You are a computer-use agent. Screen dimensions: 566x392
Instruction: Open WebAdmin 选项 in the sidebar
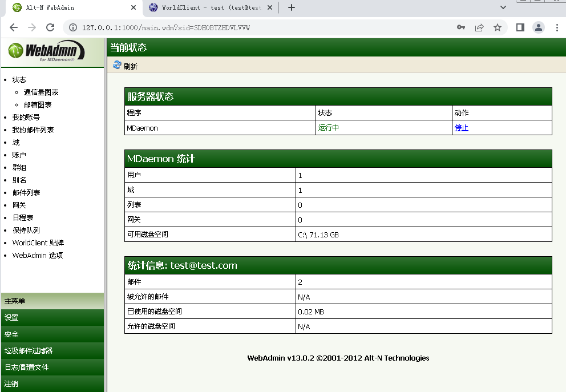pyautogui.click(x=38, y=256)
